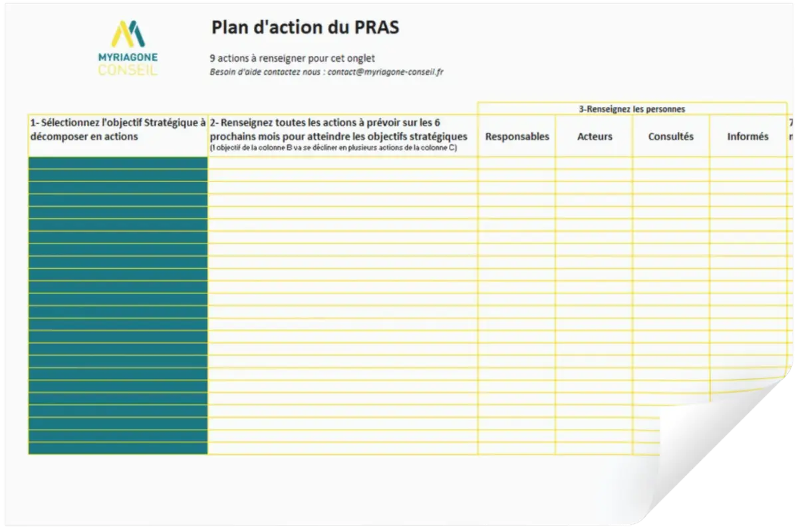The height and width of the screenshot is (532, 798).
Task: Select the 'Plan d'action du PRAS' title
Action: (x=305, y=27)
